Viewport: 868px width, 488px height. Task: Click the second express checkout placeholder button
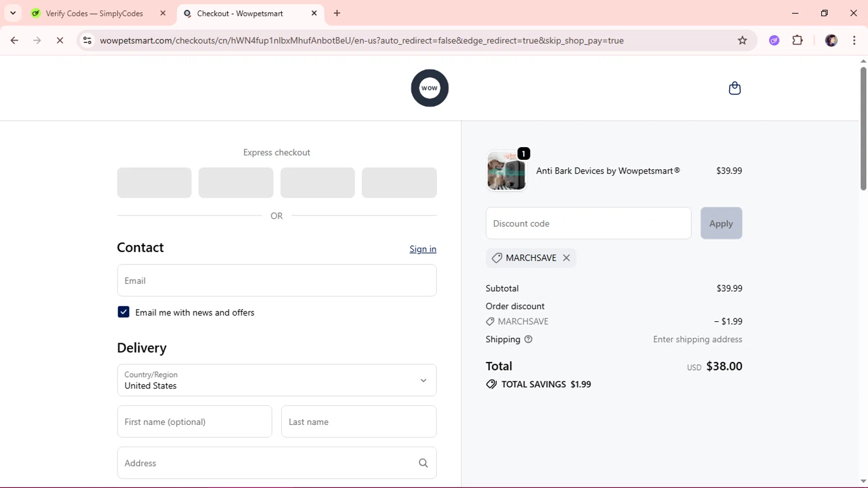[236, 183]
